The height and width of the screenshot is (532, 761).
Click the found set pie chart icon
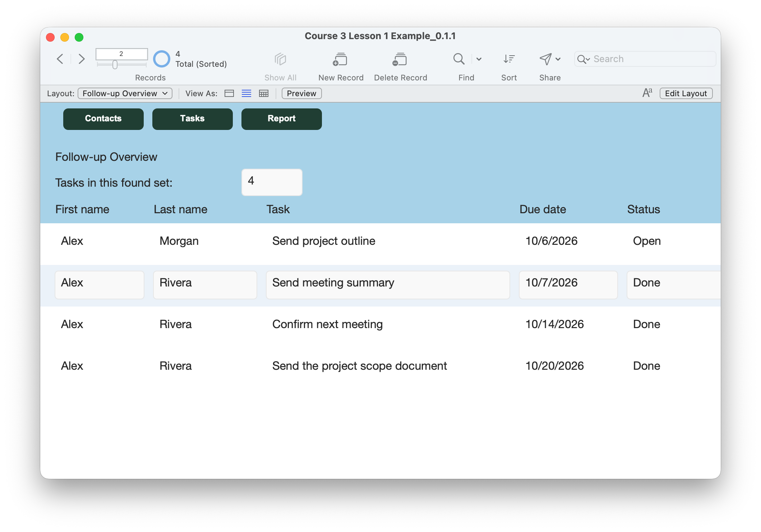click(162, 59)
